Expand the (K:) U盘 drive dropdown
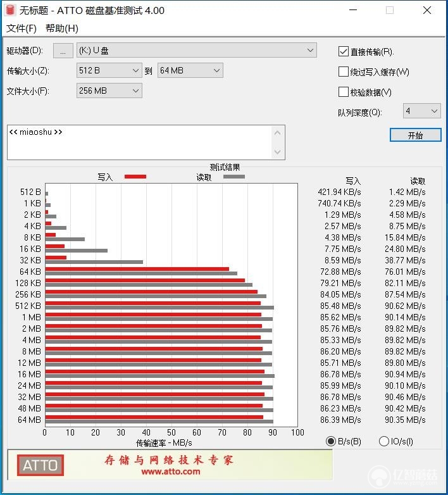 coord(197,50)
